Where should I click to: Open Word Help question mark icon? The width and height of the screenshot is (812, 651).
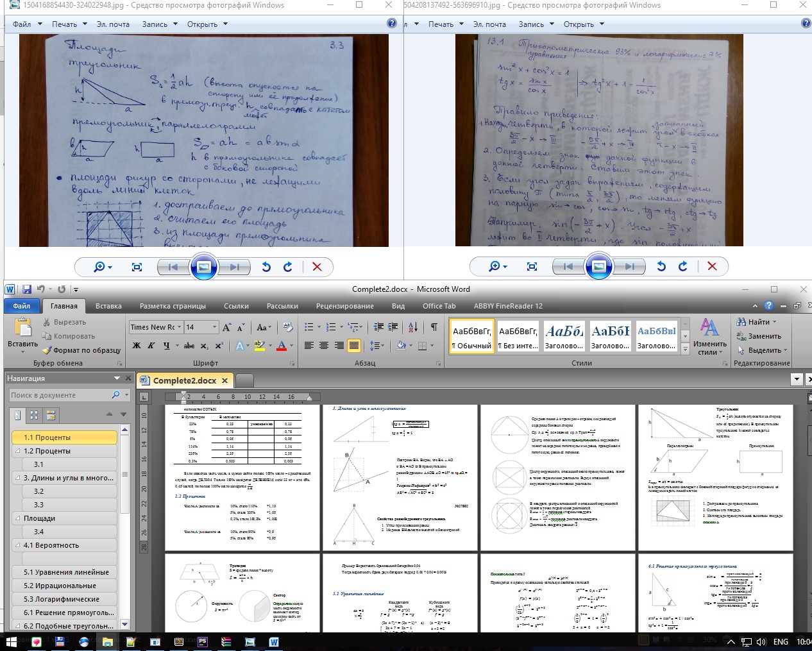point(769,306)
